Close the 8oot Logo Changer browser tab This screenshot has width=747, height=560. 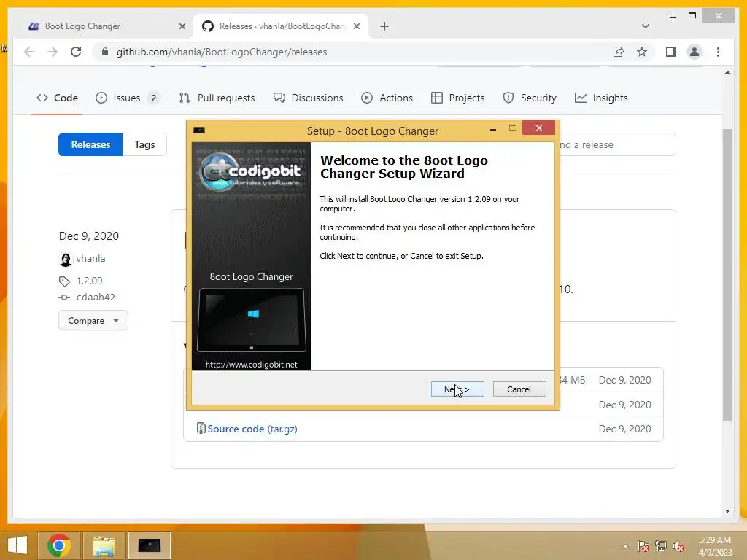pyautogui.click(x=182, y=26)
